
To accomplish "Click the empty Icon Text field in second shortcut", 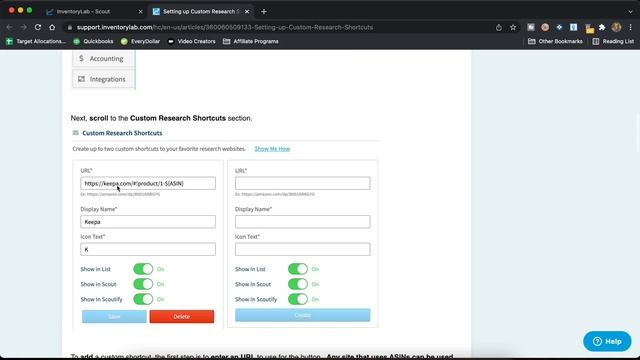I will pyautogui.click(x=302, y=249).
